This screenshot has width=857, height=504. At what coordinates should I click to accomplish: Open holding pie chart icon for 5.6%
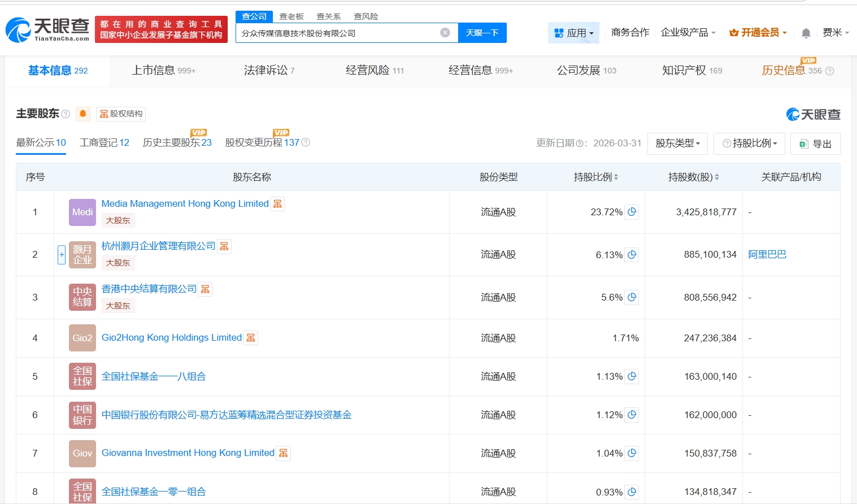[632, 297]
